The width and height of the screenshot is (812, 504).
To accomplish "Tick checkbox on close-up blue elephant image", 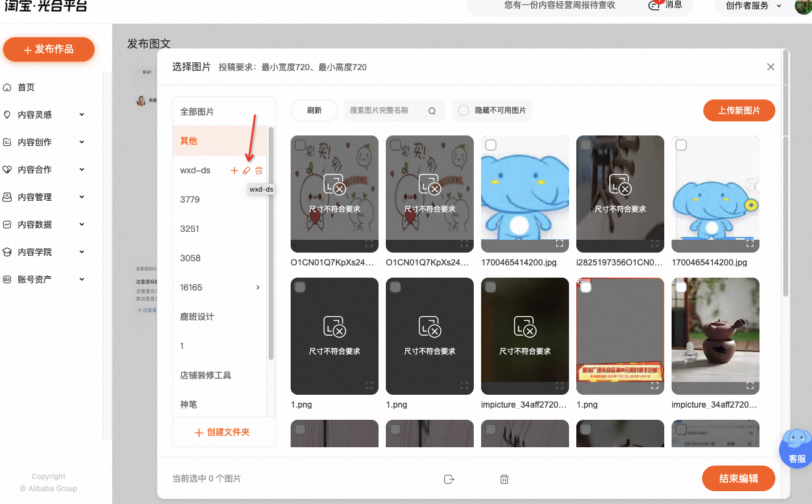I will click(x=491, y=145).
